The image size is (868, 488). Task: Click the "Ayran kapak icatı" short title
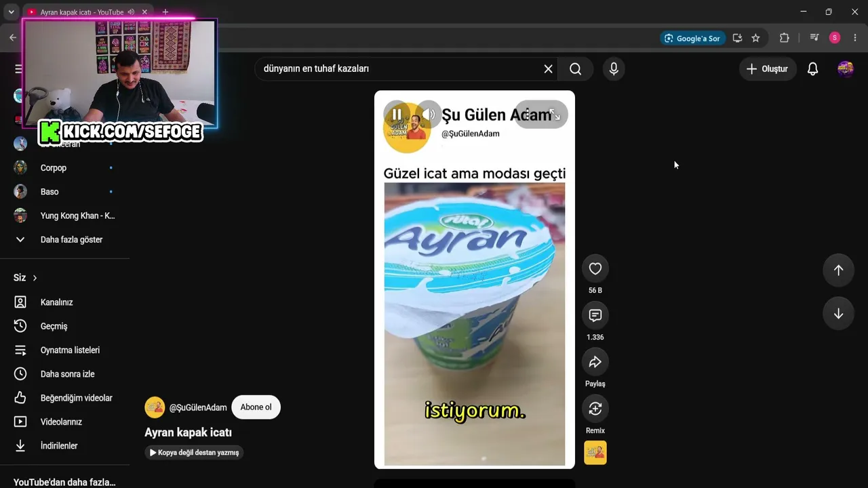click(x=189, y=432)
